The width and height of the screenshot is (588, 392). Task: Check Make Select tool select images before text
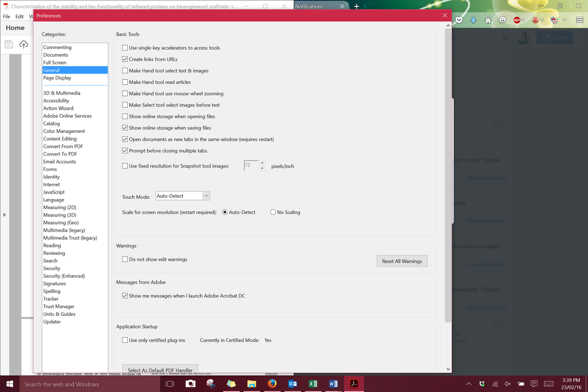point(125,105)
